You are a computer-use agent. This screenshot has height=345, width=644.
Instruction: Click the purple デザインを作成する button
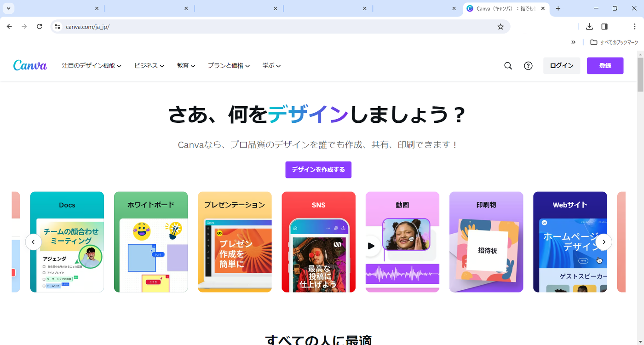318,170
